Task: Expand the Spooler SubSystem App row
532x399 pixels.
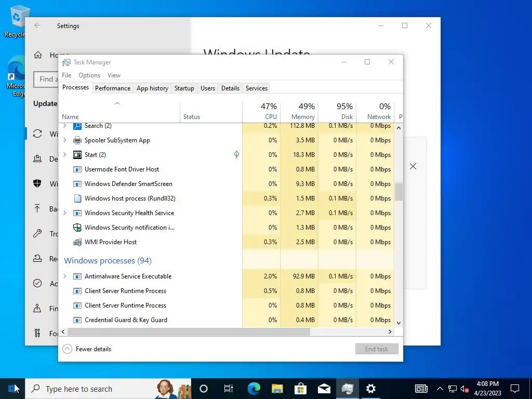Action: click(65, 140)
